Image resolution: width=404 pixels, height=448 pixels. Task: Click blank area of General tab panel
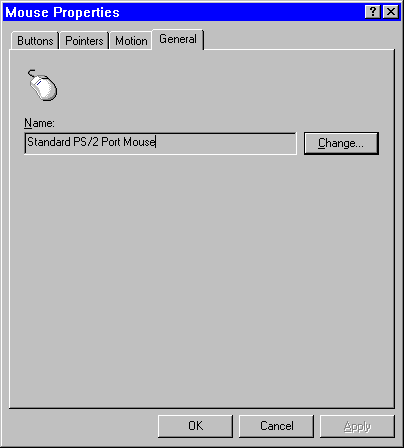click(202, 280)
